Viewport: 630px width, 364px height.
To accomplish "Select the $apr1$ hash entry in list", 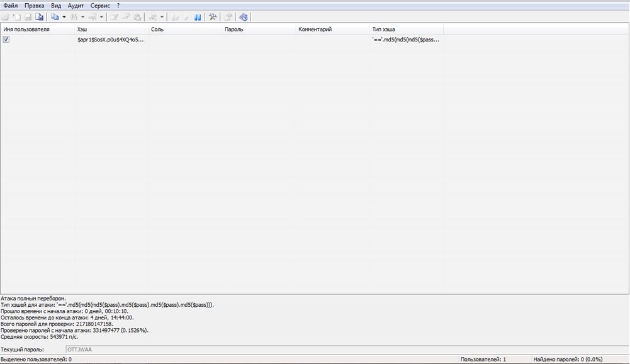I will [x=110, y=40].
